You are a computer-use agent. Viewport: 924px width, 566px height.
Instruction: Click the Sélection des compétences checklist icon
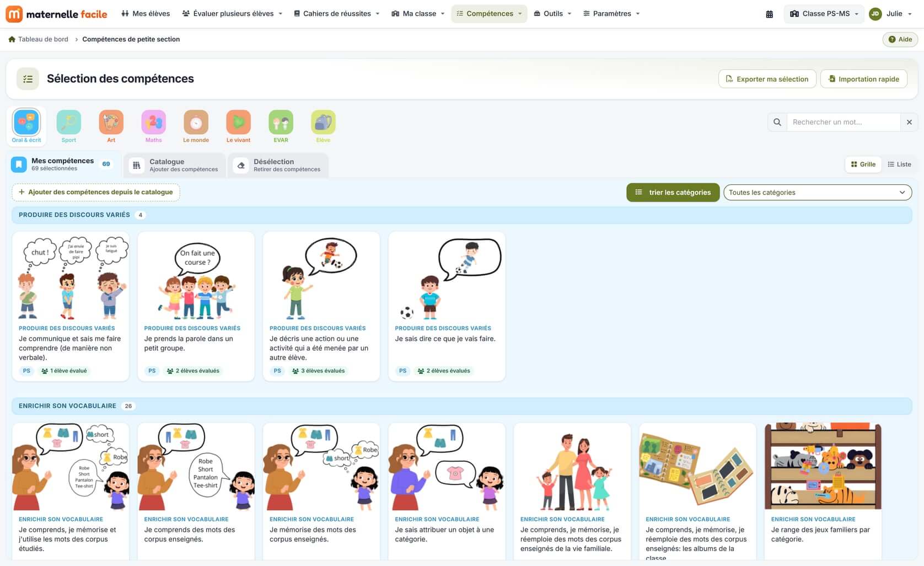coord(28,79)
